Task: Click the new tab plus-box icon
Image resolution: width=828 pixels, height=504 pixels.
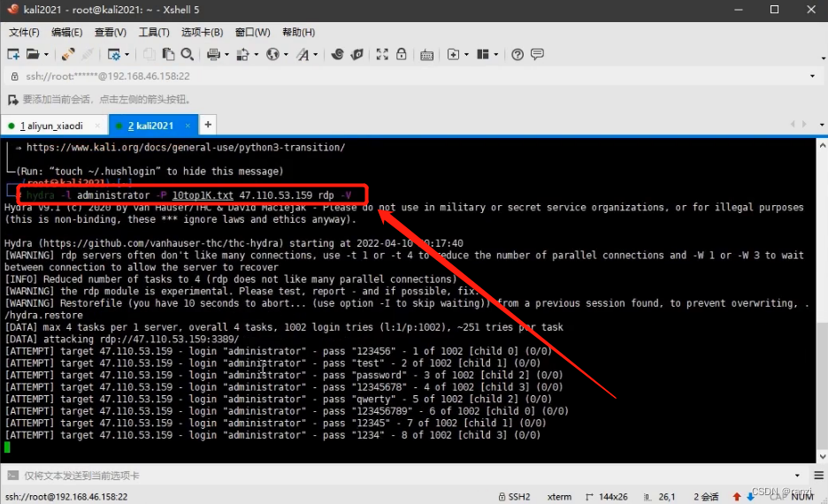Action: (453, 54)
